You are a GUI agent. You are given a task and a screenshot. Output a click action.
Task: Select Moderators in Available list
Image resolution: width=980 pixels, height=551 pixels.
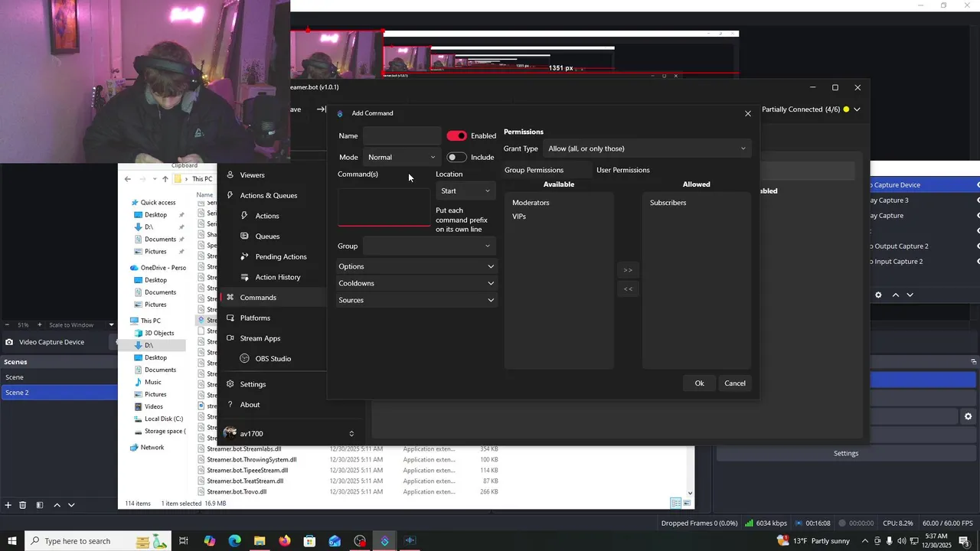pyautogui.click(x=531, y=203)
